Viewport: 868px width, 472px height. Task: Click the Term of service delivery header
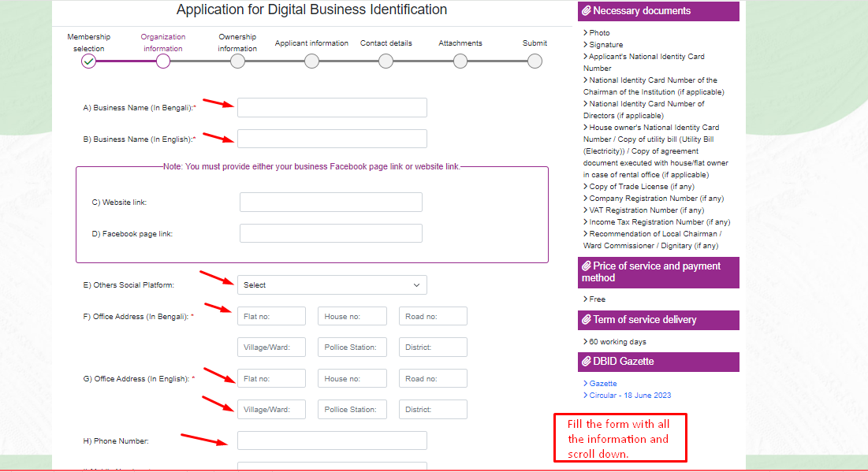(x=658, y=320)
